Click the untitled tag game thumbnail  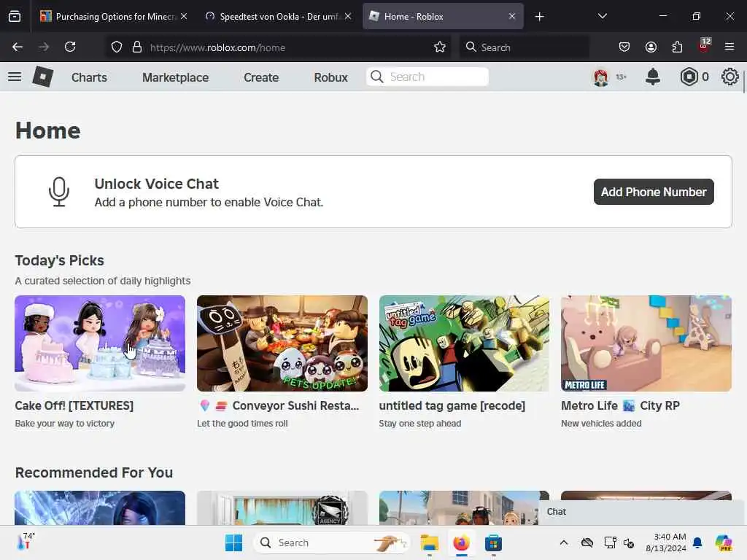[x=464, y=343]
